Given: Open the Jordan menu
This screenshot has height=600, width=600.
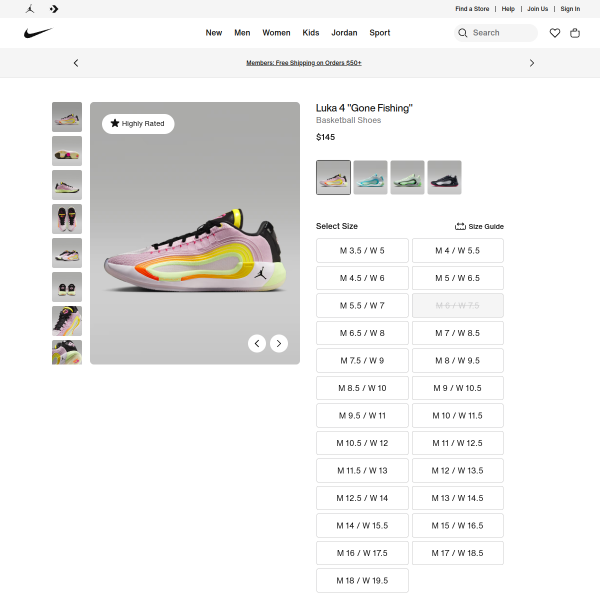Looking at the screenshot, I should 344,33.
